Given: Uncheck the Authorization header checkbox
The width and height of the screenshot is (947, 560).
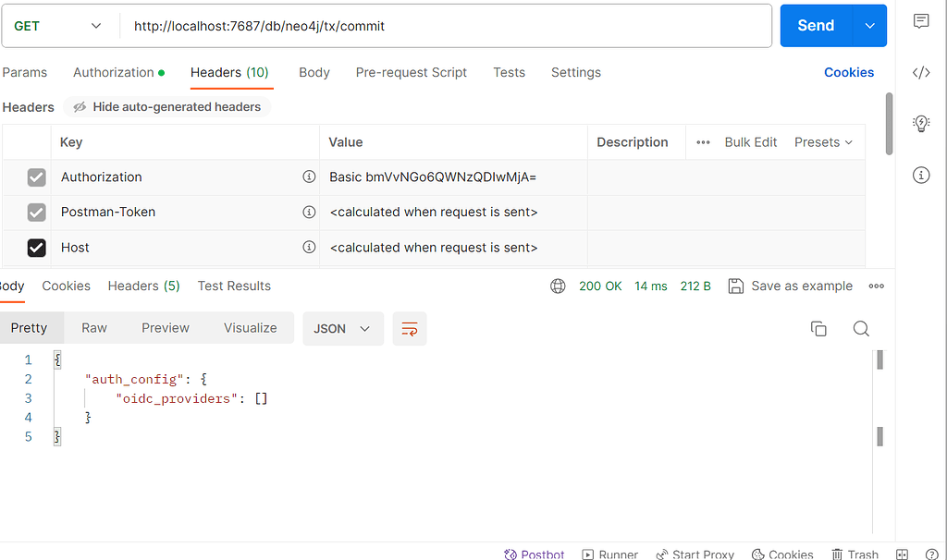Looking at the screenshot, I should tap(36, 177).
